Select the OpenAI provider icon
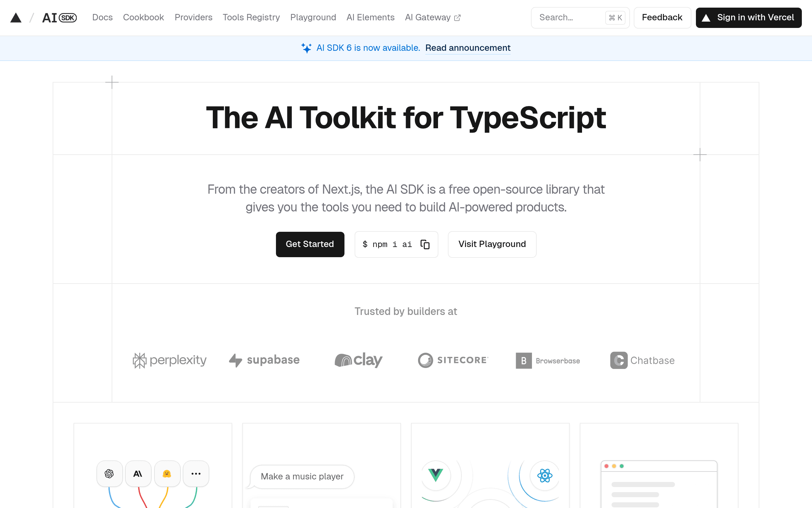The image size is (812, 508). coord(109,474)
